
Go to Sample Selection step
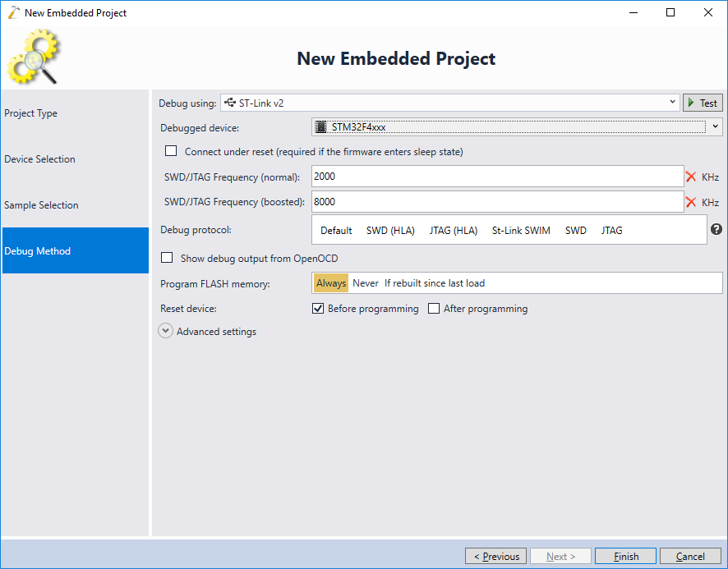[76, 205]
